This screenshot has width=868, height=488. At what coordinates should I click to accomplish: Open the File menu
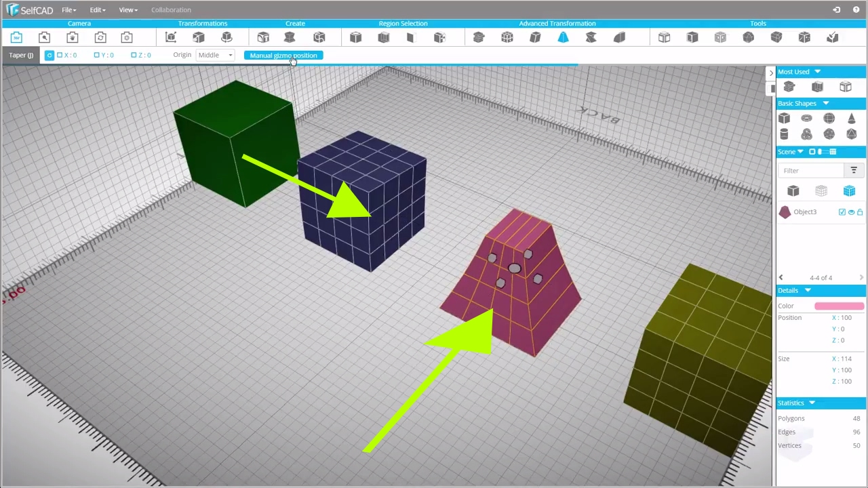tap(68, 9)
